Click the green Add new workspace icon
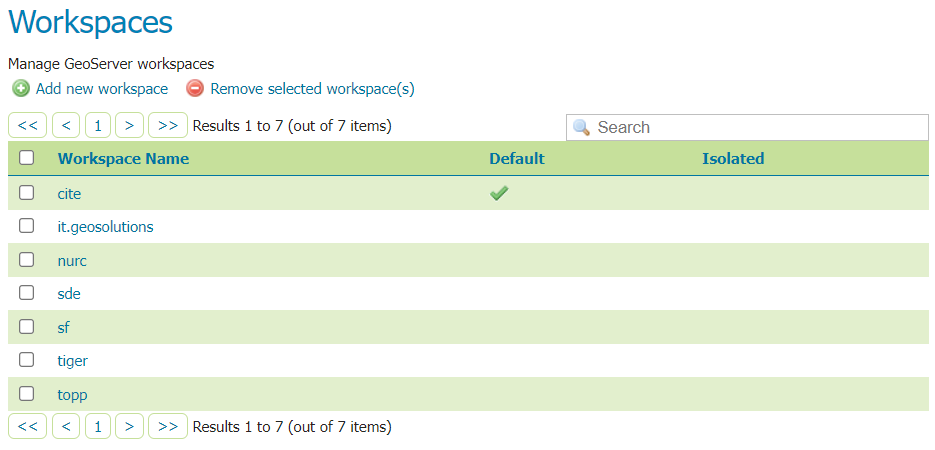Image resolution: width=935 pixels, height=450 pixels. click(x=20, y=89)
